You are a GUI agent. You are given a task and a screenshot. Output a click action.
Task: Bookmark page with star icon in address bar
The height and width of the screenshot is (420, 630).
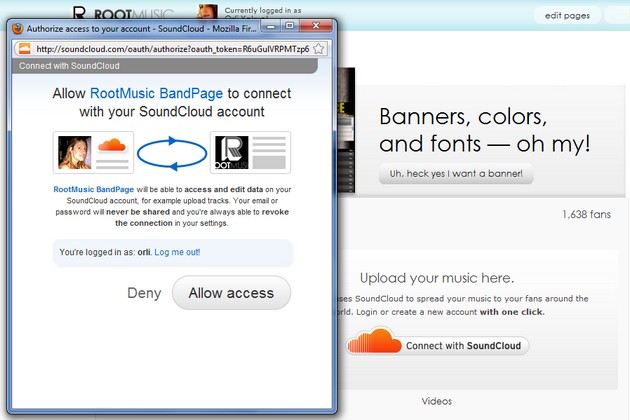319,49
